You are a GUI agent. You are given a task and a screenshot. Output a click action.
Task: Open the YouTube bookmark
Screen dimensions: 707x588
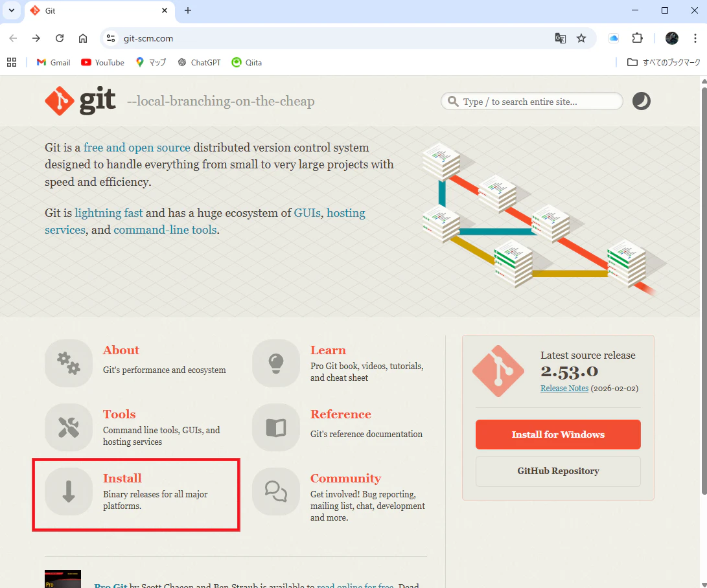(102, 62)
